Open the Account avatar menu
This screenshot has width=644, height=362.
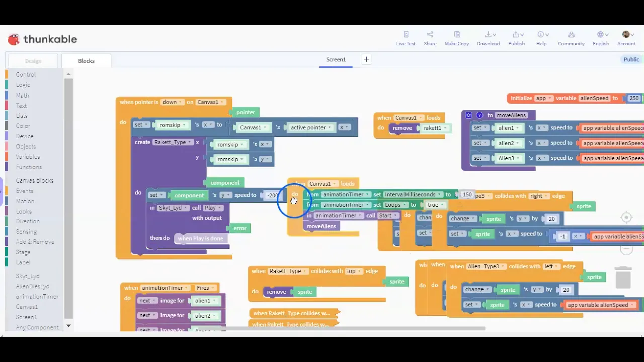click(626, 39)
